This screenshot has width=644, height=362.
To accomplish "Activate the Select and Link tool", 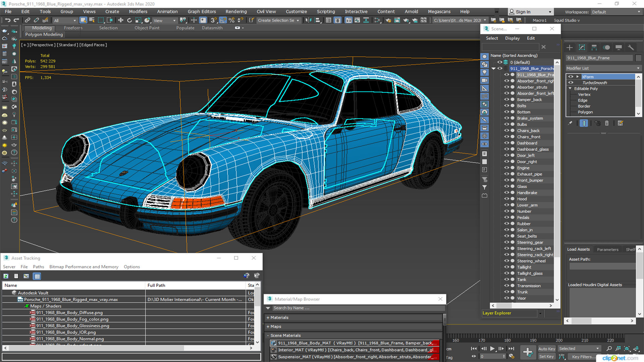I will 28,20.
